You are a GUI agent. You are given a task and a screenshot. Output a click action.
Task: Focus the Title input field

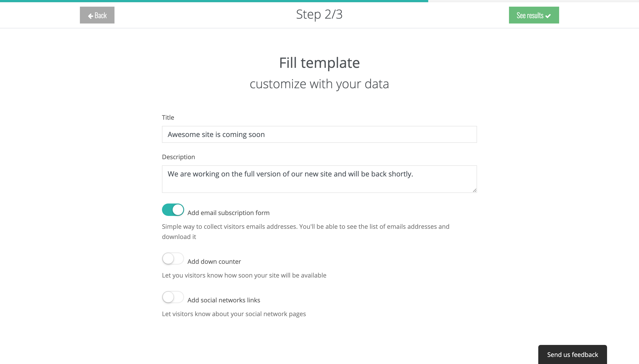(319, 135)
